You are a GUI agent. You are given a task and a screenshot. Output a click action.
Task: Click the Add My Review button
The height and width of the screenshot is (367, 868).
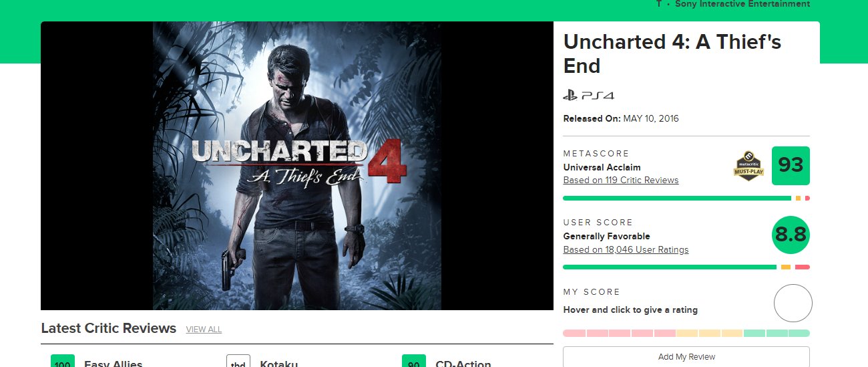pos(686,357)
